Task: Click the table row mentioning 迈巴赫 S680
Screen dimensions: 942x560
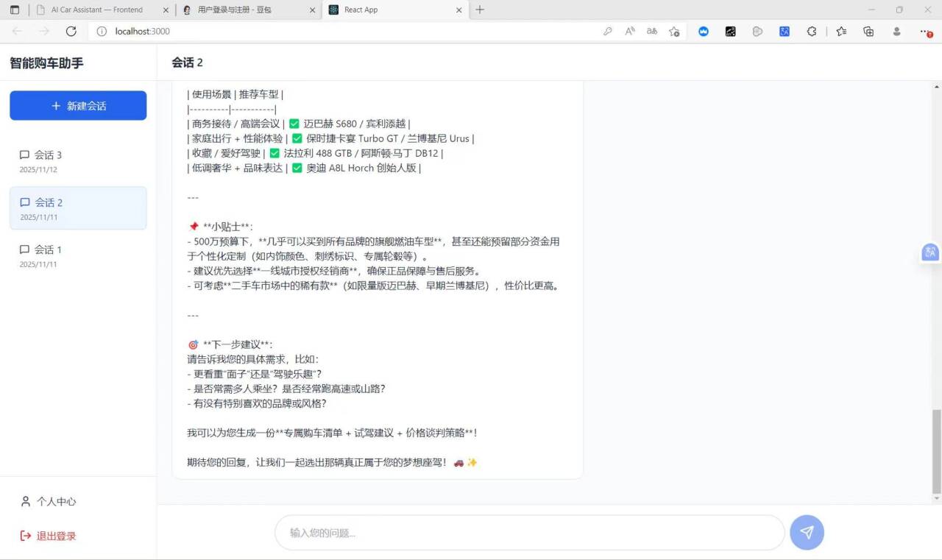Action: pos(299,124)
